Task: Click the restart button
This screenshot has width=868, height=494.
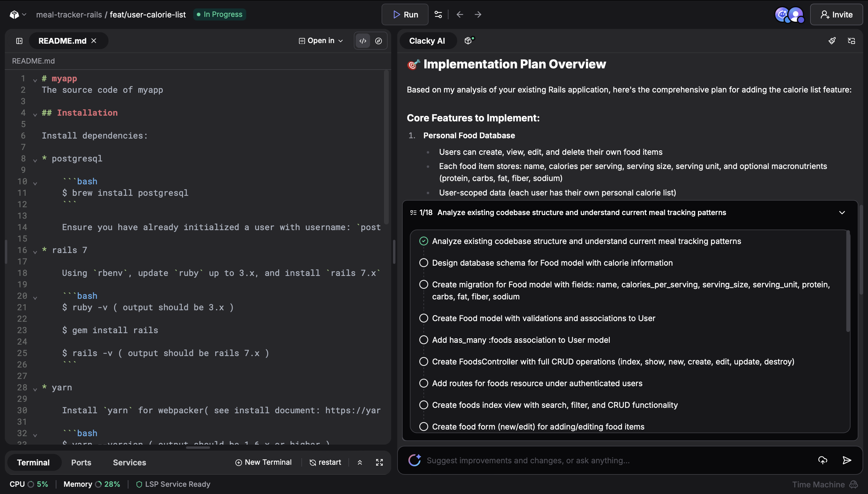Action: coord(325,462)
